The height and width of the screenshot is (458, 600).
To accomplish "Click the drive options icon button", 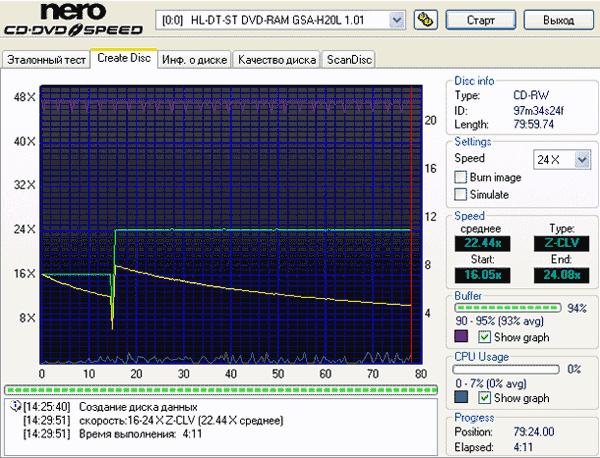I will pos(426,20).
